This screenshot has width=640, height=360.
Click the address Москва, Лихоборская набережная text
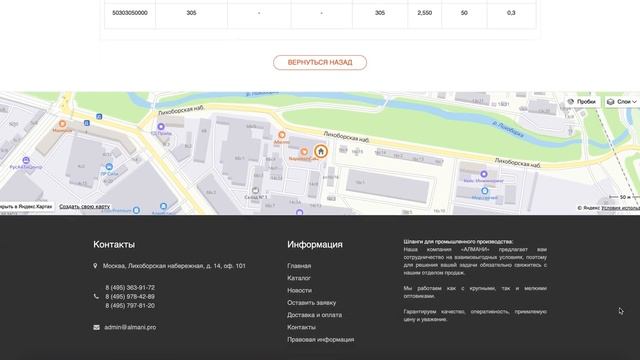click(x=174, y=266)
